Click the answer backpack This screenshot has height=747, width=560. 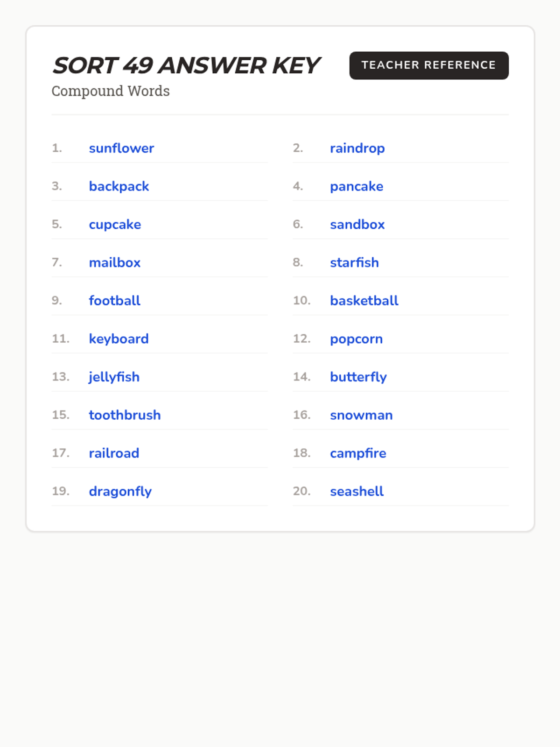(119, 186)
